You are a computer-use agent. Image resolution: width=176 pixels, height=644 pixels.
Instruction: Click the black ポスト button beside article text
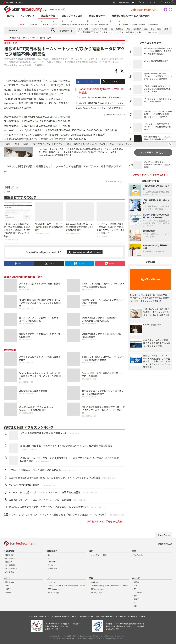coord(113,82)
